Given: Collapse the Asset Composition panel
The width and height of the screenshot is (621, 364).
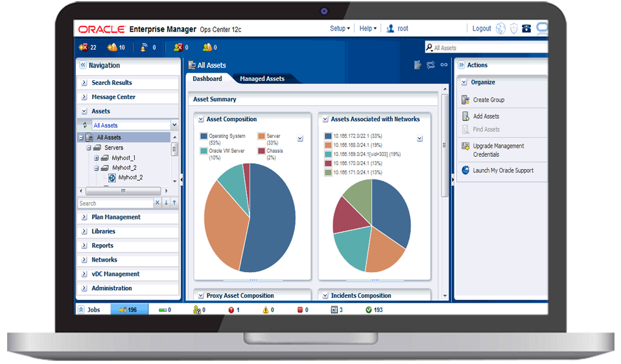Looking at the screenshot, I should pyautogui.click(x=201, y=119).
